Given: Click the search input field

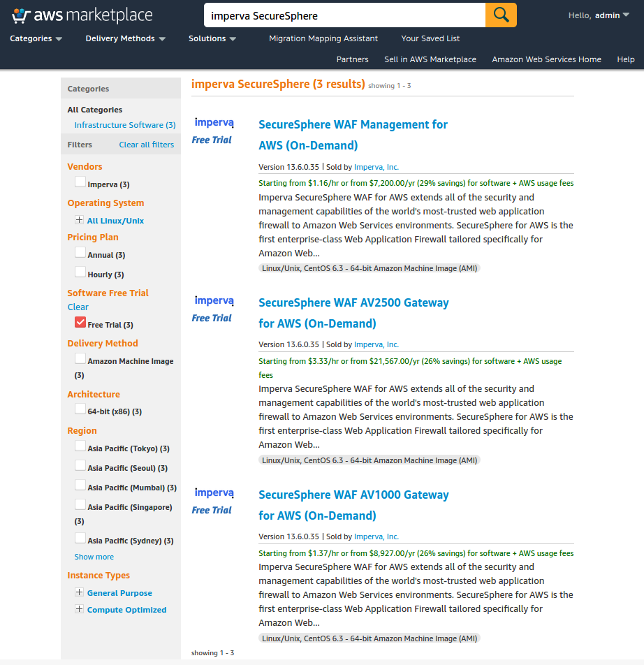Looking at the screenshot, I should click(344, 15).
